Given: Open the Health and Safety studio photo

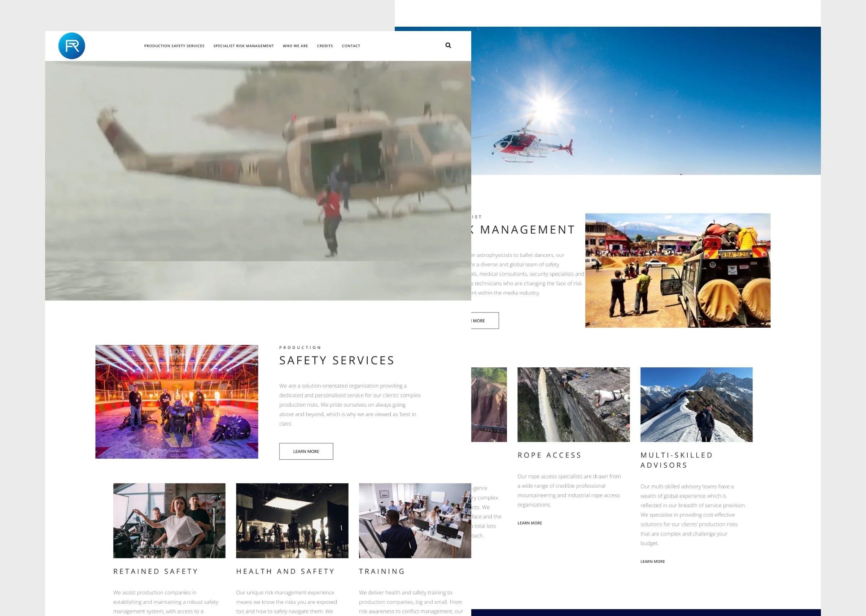Looking at the screenshot, I should click(x=292, y=520).
